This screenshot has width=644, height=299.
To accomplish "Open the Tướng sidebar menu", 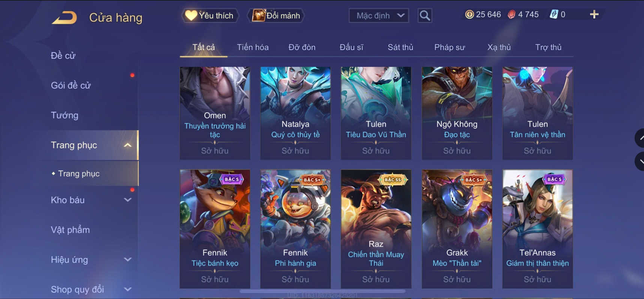I will click(x=65, y=115).
